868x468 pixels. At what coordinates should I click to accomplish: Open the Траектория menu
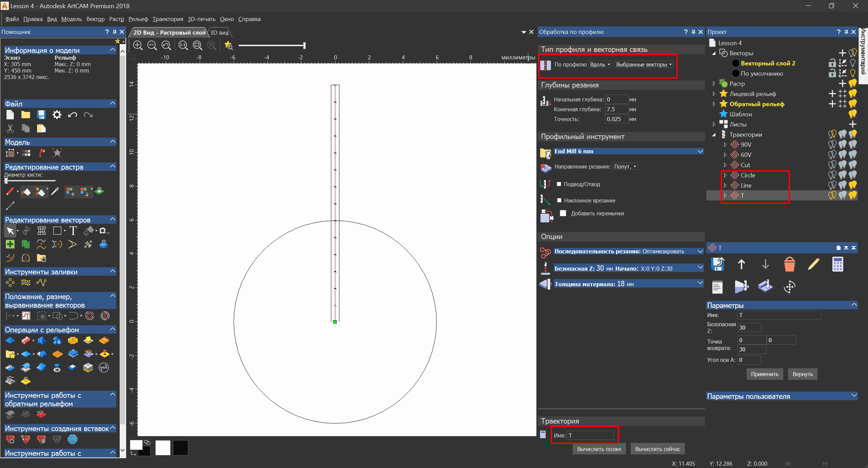point(167,19)
